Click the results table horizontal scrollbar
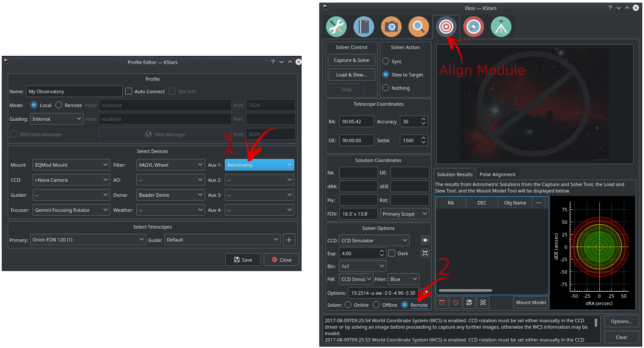The width and height of the screenshot is (644, 348). [465, 290]
